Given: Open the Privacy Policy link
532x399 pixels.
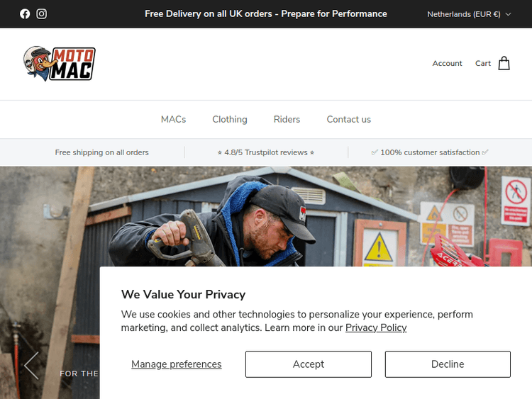Looking at the screenshot, I should coord(376,328).
